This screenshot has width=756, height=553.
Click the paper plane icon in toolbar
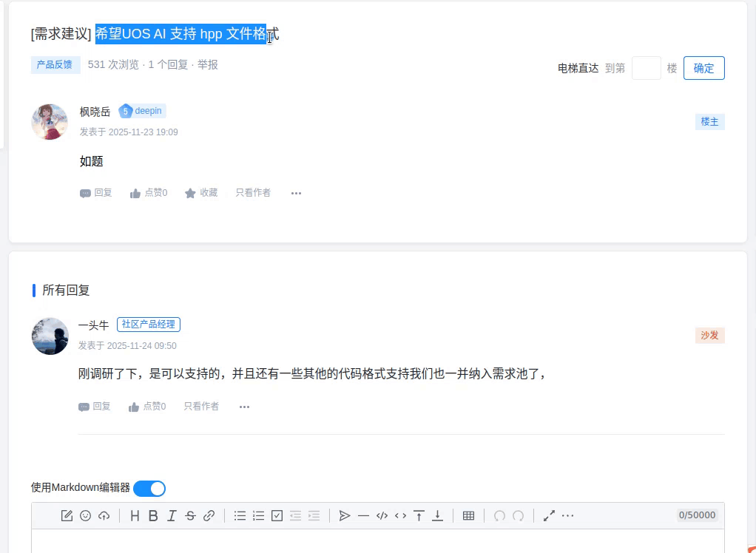click(345, 515)
